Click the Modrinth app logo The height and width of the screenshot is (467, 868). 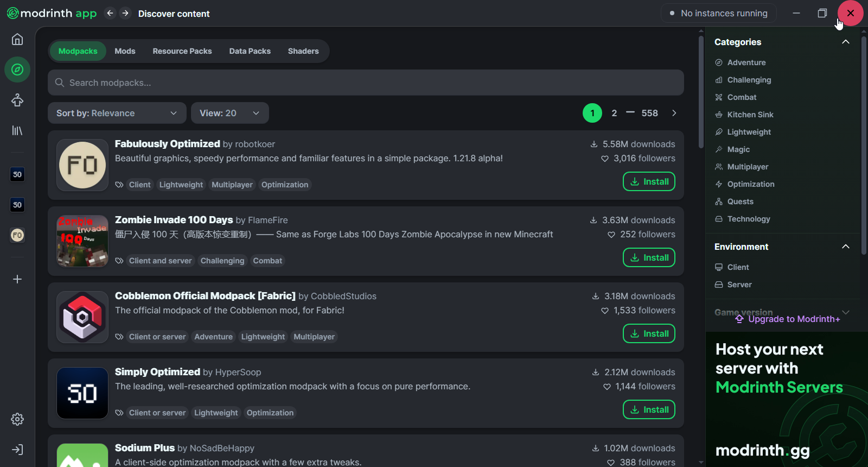[x=52, y=13]
